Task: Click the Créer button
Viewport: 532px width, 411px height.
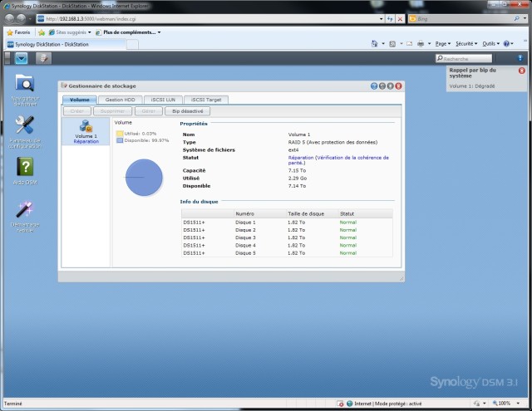Action: tap(77, 111)
